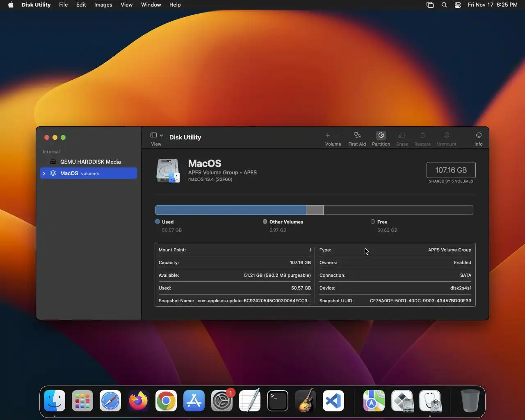Screen dimensions: 525x420
Task: Minimize the Disk Utility window
Action: pyautogui.click(x=55, y=137)
